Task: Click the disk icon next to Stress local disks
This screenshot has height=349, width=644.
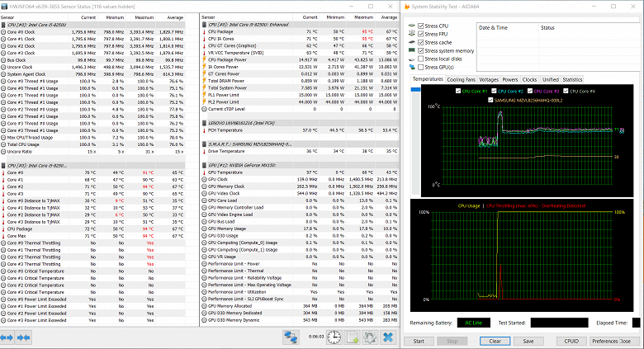Action: 412,59
